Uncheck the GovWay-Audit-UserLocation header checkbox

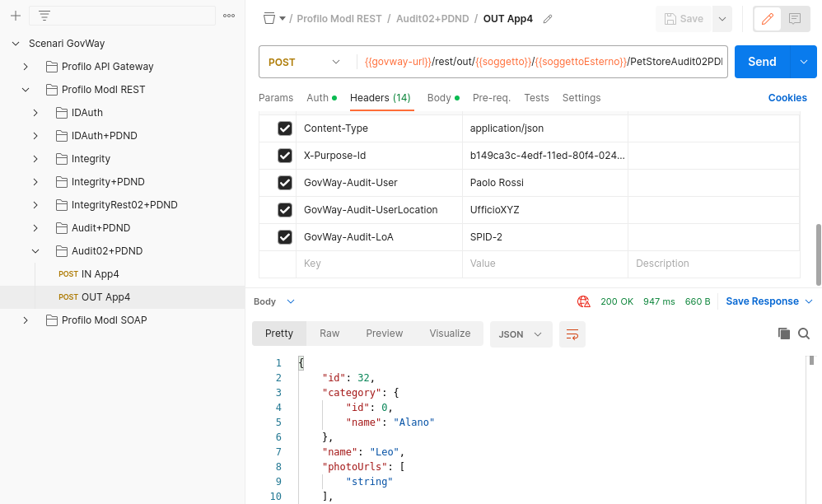[285, 210]
